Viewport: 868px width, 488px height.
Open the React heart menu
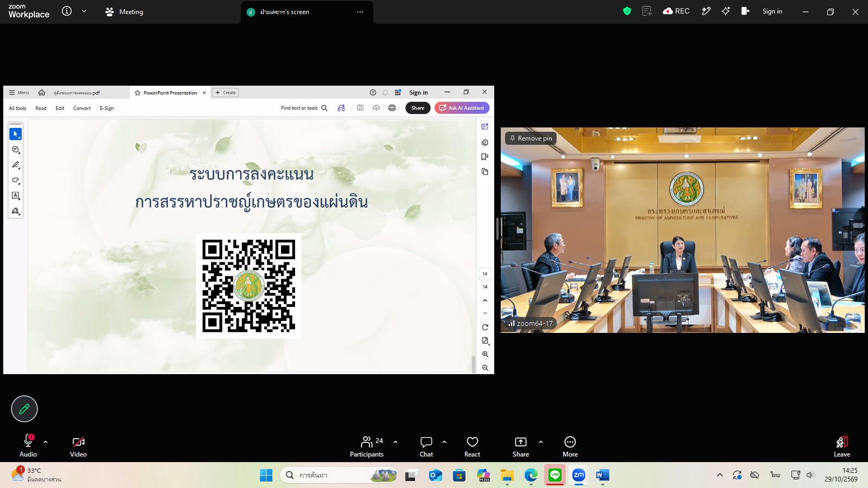pos(473,446)
